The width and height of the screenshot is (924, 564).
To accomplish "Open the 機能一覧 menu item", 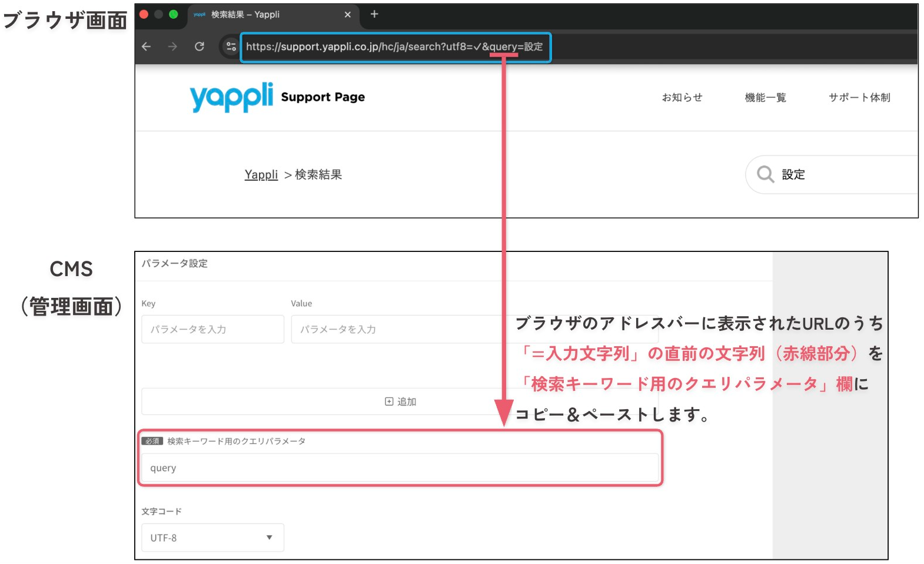I will pyautogui.click(x=765, y=98).
